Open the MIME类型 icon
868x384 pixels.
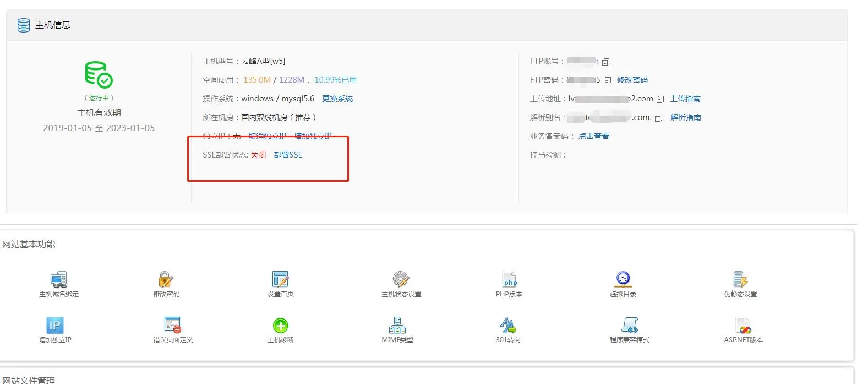[397, 326]
